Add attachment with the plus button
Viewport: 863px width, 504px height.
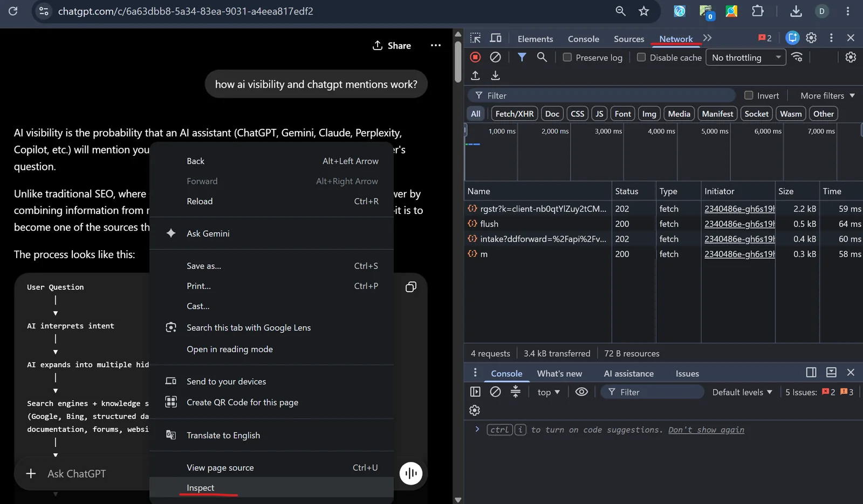tap(31, 473)
